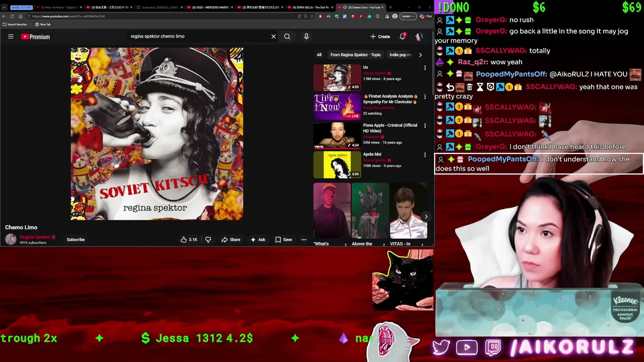Save the video to a playlist
644x362 pixels.
point(284,240)
